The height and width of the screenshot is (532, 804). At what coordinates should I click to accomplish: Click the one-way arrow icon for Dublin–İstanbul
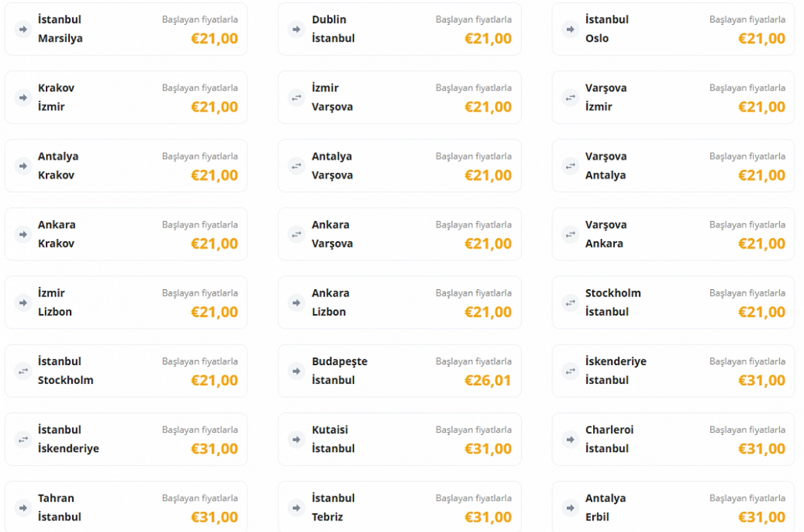tap(296, 29)
